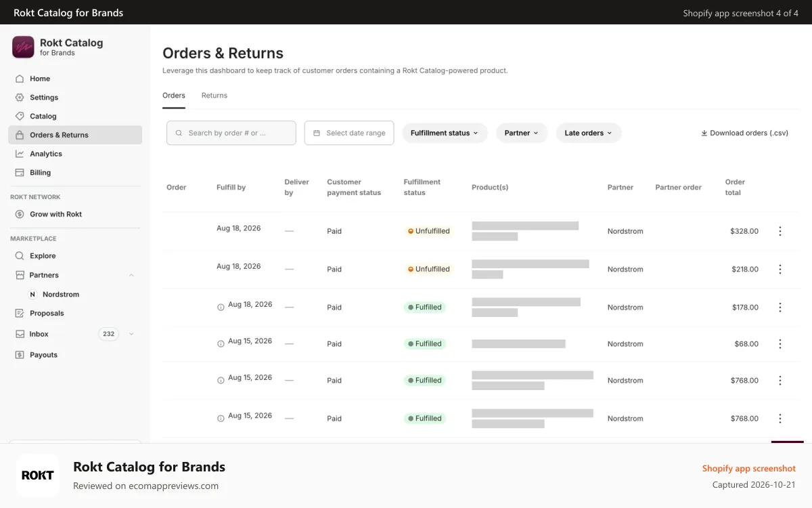This screenshot has height=508, width=812.
Task: Open the Late orders filter dropdown
Action: [589, 133]
